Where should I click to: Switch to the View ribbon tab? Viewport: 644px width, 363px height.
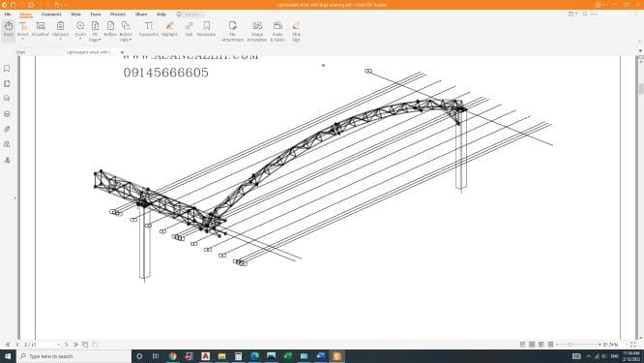point(76,14)
